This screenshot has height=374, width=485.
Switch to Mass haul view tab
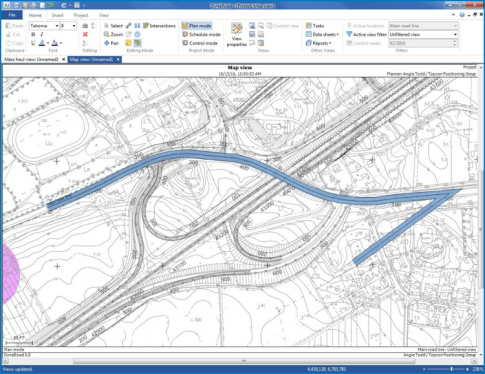[x=31, y=59]
